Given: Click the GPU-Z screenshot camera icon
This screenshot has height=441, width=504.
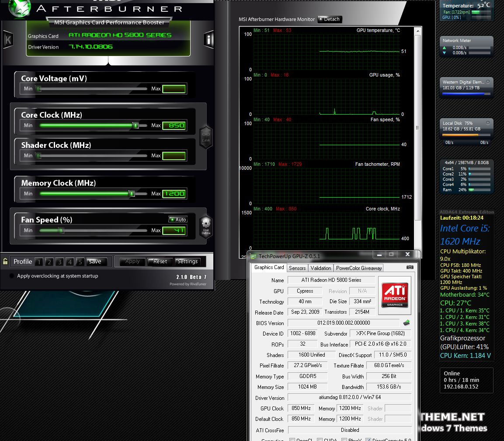Looking at the screenshot, I should (410, 267).
